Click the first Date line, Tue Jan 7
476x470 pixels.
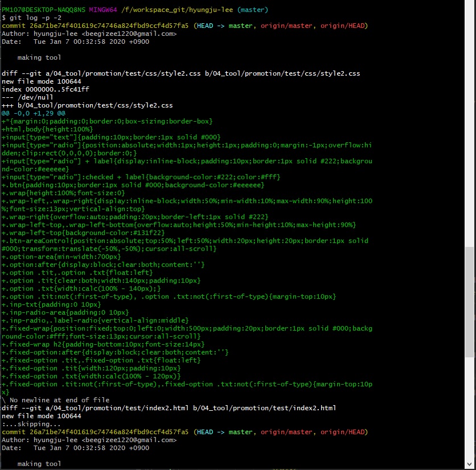(x=75, y=42)
